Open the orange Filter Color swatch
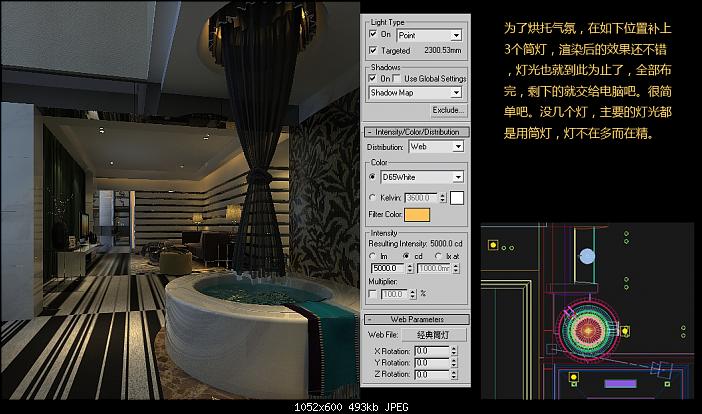Screen dimensions: 702x414 (x=417, y=215)
